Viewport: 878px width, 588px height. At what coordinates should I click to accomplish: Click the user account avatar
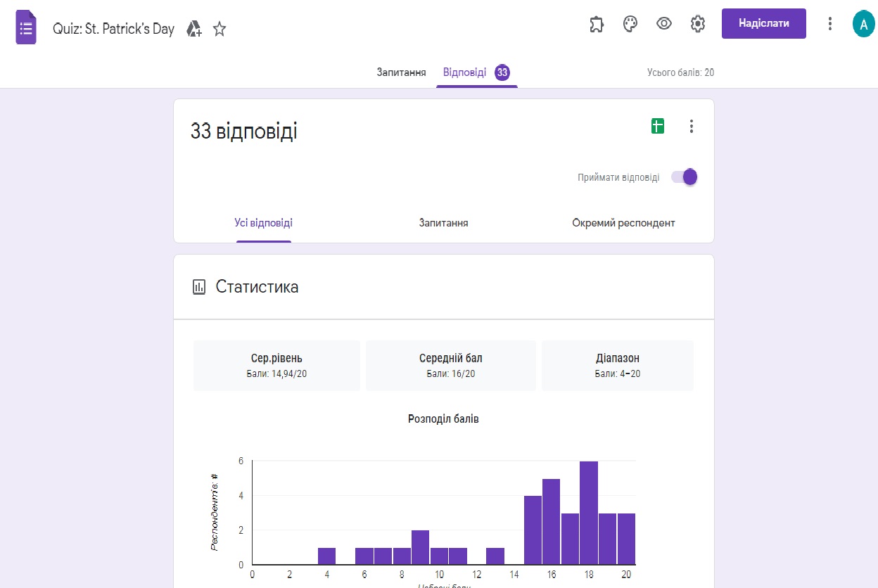pos(863,24)
